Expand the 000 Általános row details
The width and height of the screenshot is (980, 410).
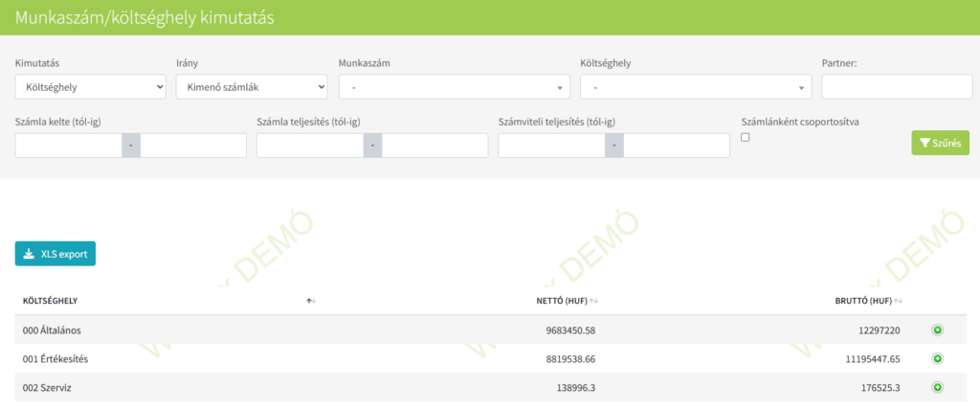click(x=937, y=330)
